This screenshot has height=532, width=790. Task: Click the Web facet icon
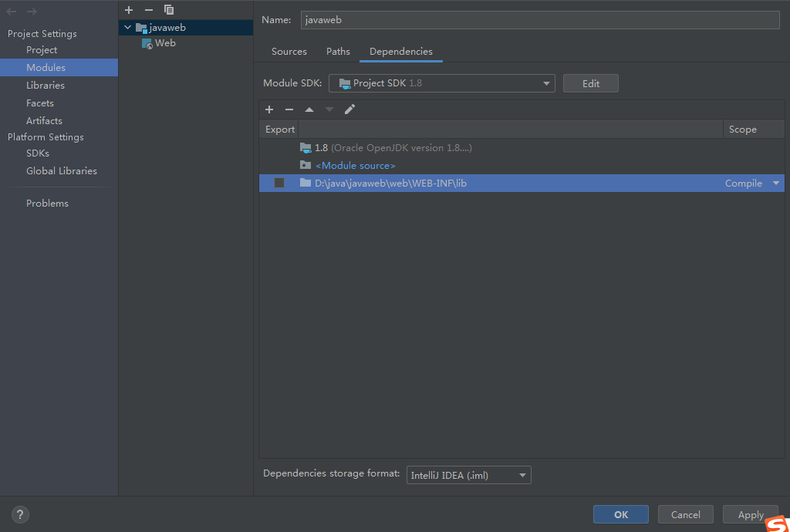pos(147,43)
